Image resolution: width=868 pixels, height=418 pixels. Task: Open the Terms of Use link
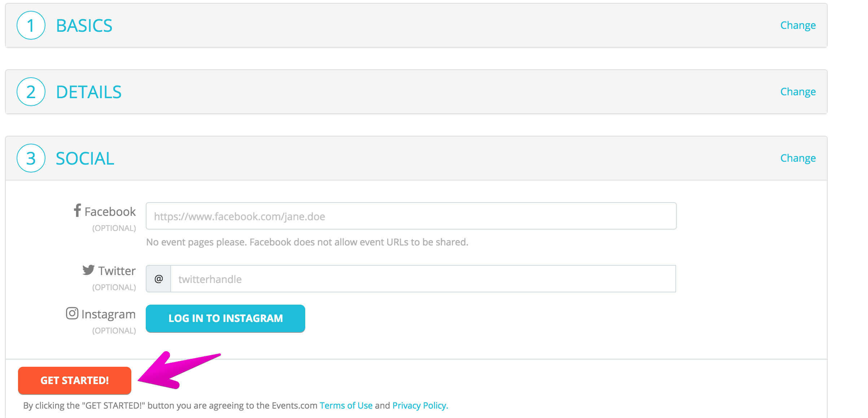[x=346, y=405]
